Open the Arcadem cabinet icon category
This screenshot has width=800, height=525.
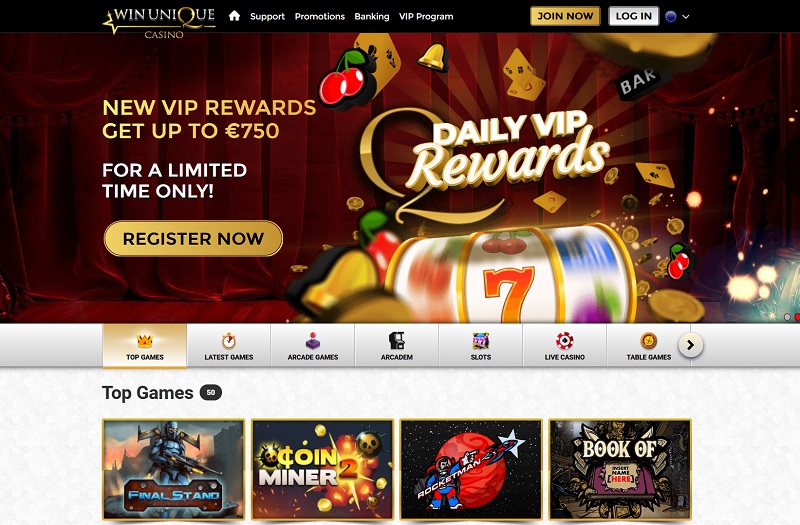(x=396, y=341)
